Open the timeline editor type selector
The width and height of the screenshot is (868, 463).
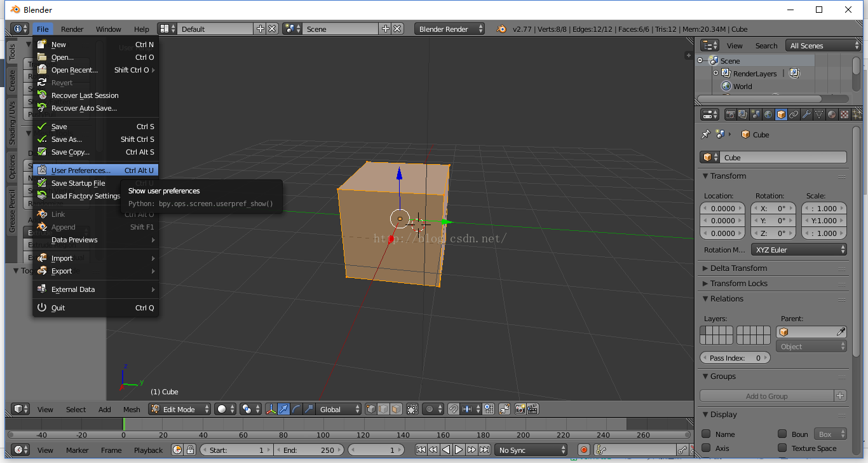pyautogui.click(x=20, y=450)
